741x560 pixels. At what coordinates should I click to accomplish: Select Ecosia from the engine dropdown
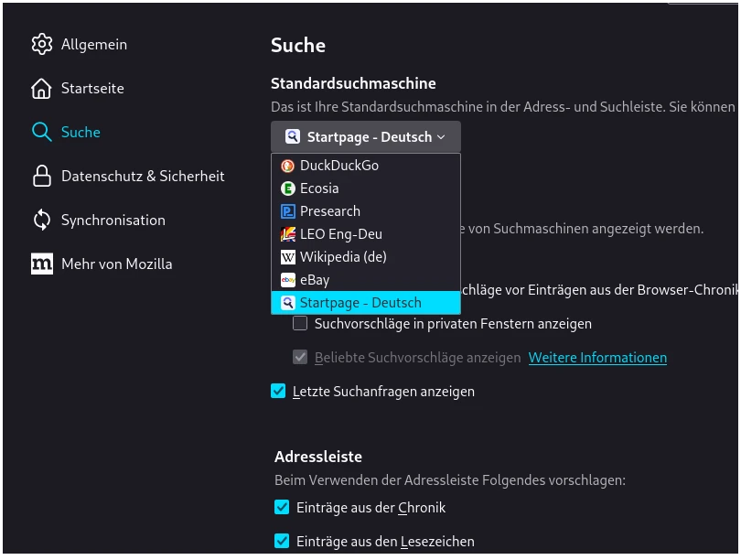coord(319,188)
